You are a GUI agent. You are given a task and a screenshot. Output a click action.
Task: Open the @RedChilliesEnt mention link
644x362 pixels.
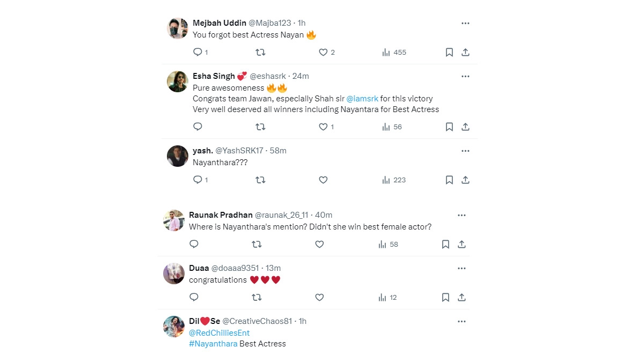[x=219, y=333]
